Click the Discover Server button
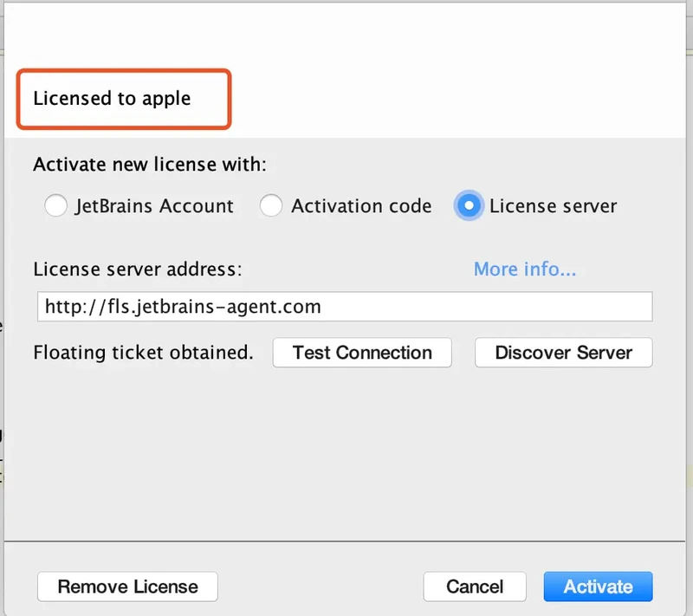Viewport: 693px width, 616px height. [563, 353]
